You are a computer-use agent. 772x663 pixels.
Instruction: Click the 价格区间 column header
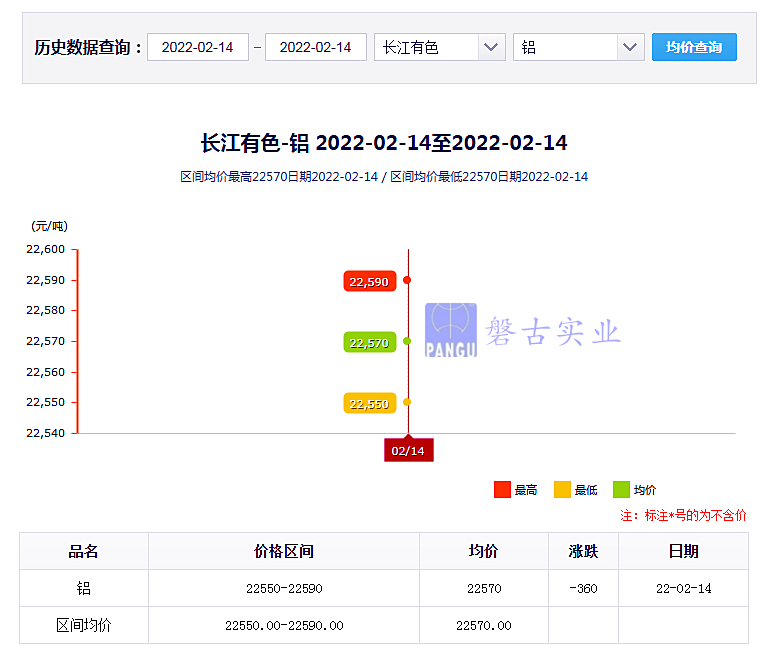click(284, 551)
